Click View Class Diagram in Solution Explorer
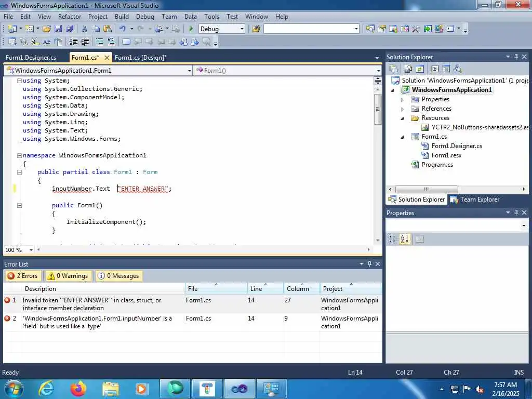The width and height of the screenshot is (532, 399). (x=458, y=69)
